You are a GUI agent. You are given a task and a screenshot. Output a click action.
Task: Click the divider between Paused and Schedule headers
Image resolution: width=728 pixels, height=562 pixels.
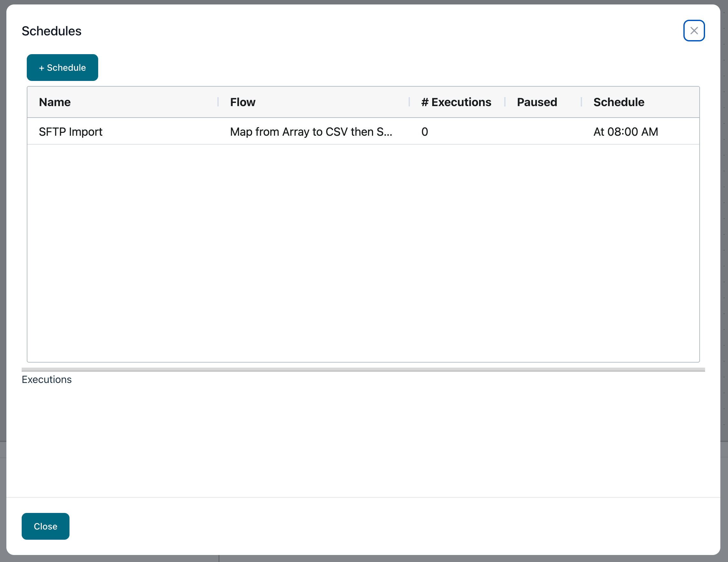[581, 102]
